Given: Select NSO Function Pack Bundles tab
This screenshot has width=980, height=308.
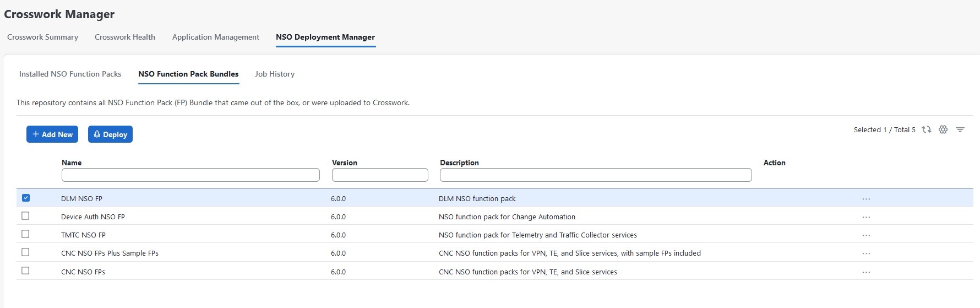Looking at the screenshot, I should pos(188,74).
